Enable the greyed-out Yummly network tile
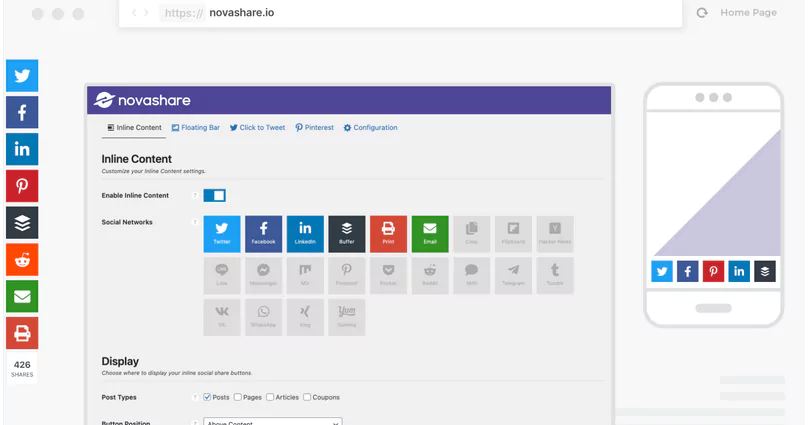 pyautogui.click(x=347, y=317)
